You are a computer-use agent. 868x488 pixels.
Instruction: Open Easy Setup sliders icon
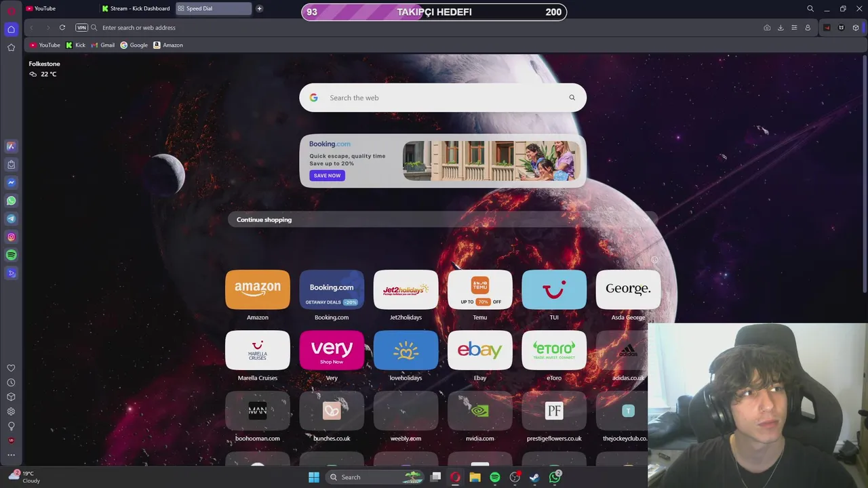point(794,28)
